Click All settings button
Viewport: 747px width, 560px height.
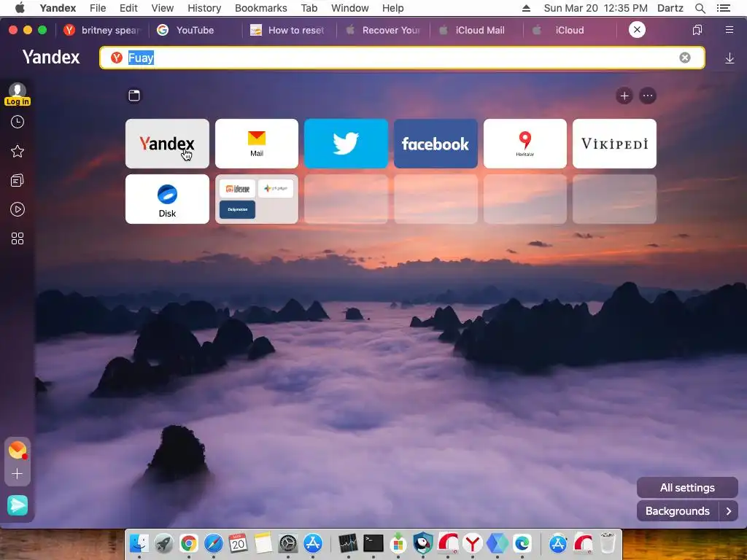(687, 488)
